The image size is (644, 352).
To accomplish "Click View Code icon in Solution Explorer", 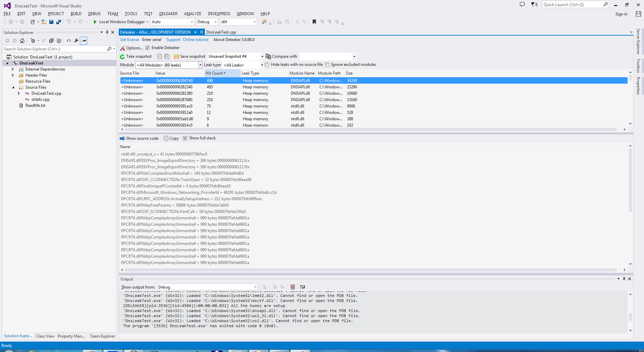I will (x=69, y=41).
